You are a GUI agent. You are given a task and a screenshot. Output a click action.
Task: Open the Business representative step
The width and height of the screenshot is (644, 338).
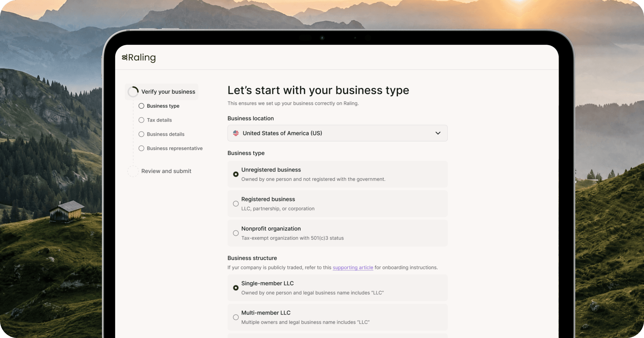tap(175, 148)
